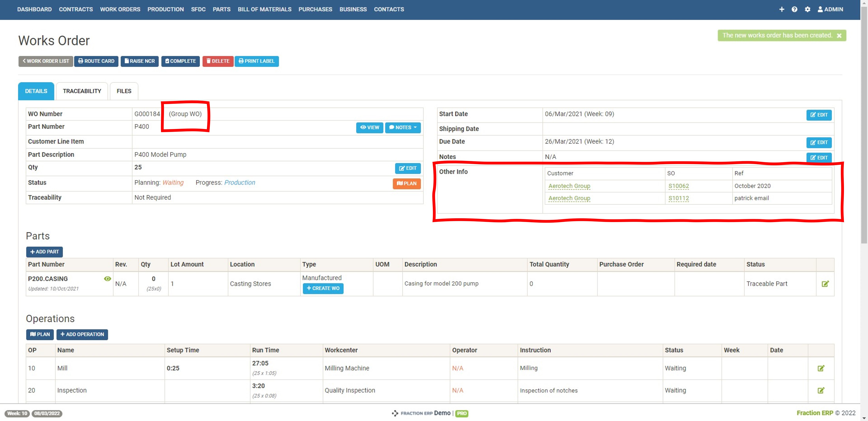Click the orange Plan status button
The height and width of the screenshot is (421, 868).
pyautogui.click(x=406, y=183)
